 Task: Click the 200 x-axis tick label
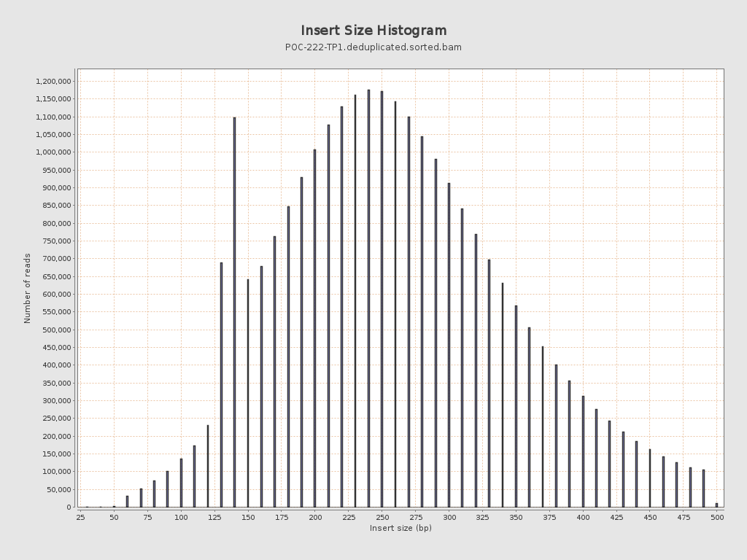[315, 517]
